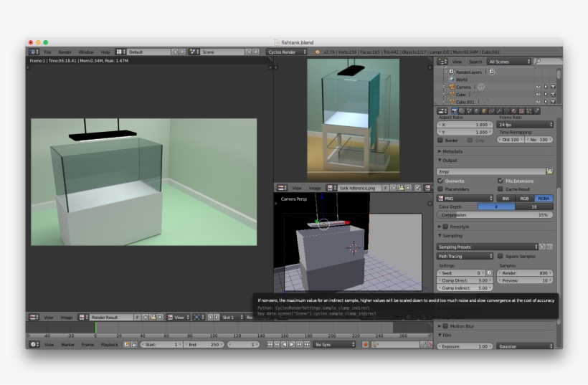Screen dimensions: 588x385
Task: Open the Cycles Render engine dropdown
Action: (x=287, y=52)
